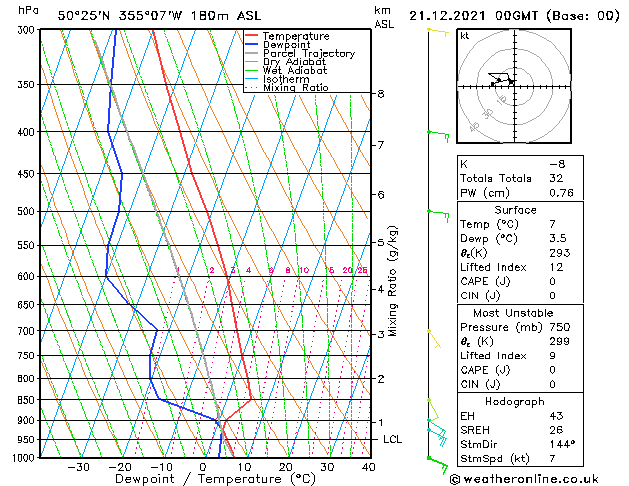This screenshot has width=629, height=486.
Task: Select the Parcel Trajectory legend label
Action: pos(309,53)
